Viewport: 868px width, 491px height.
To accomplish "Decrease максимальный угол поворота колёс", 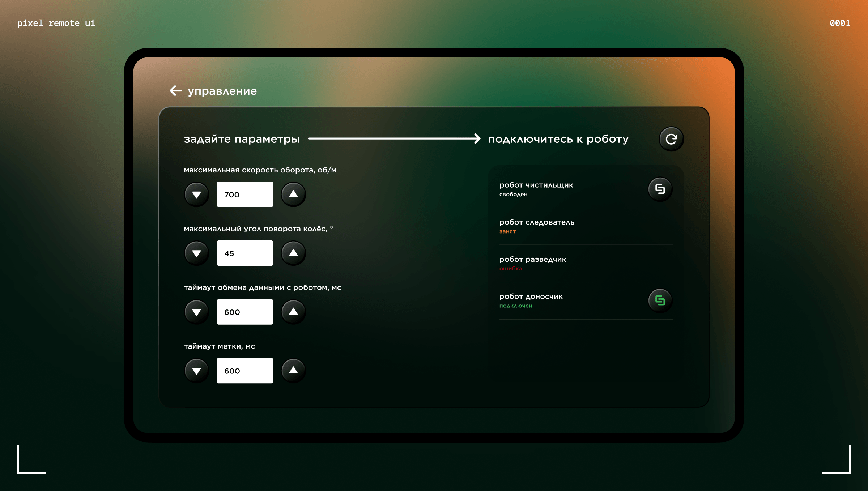I will tap(197, 253).
